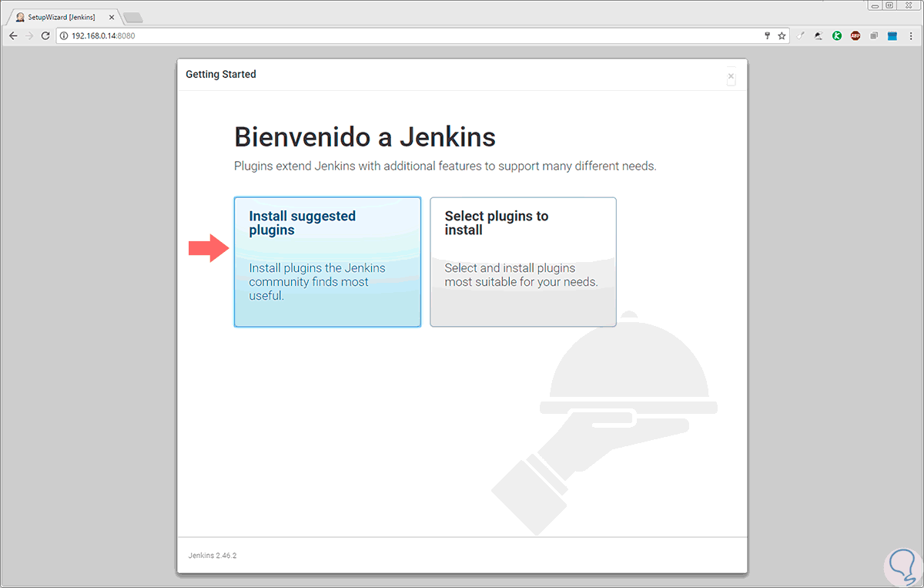Viewport: 924px width, 588px height.
Task: Click the Jenkins favicon on the tab
Action: click(x=20, y=17)
